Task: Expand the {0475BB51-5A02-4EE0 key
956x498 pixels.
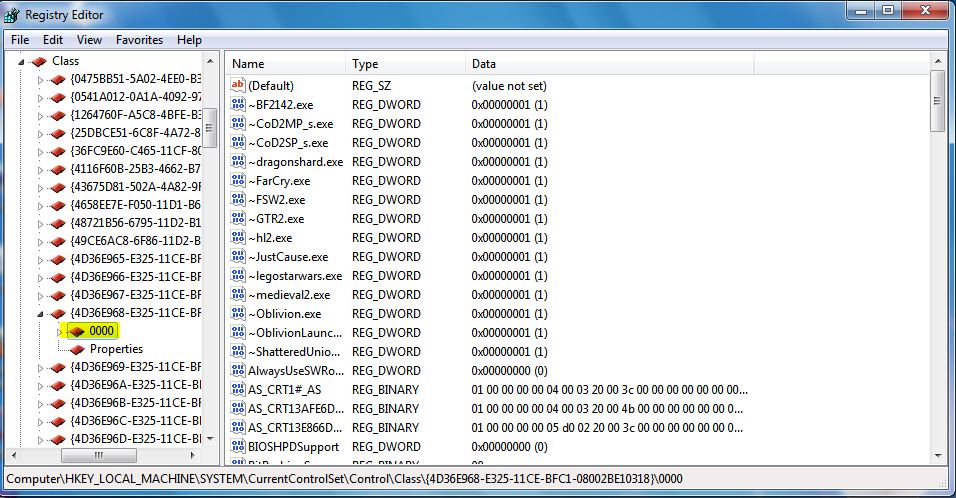Action: point(40,80)
